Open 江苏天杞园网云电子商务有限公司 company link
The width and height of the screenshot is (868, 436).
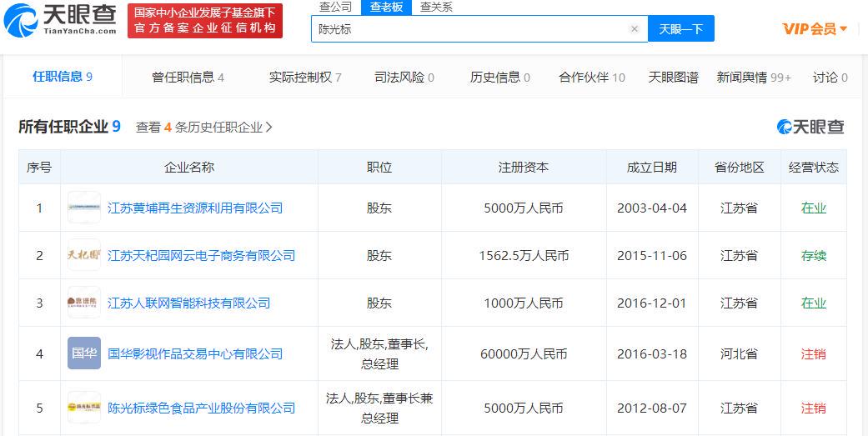click(201, 256)
